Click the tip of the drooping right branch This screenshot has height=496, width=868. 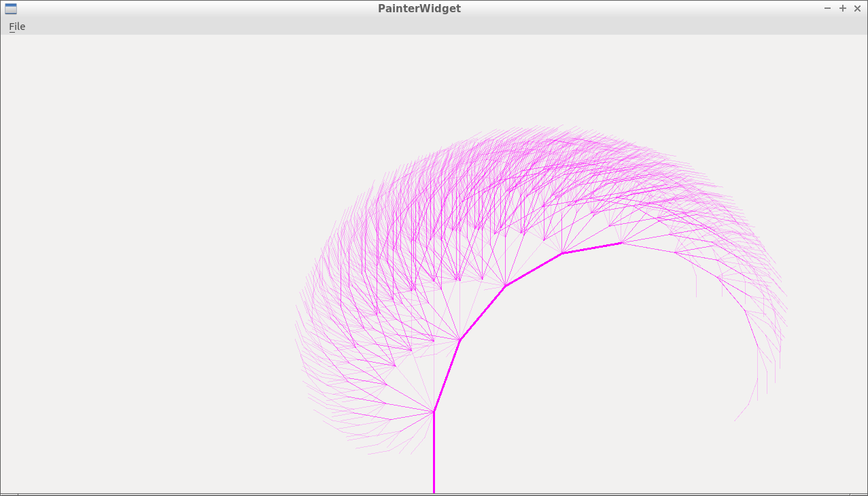point(735,420)
